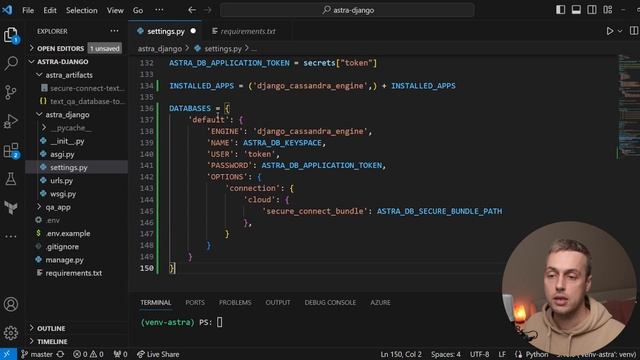This screenshot has width=640, height=360.
Task: Customize layout icon in title bar
Action: point(608,10)
